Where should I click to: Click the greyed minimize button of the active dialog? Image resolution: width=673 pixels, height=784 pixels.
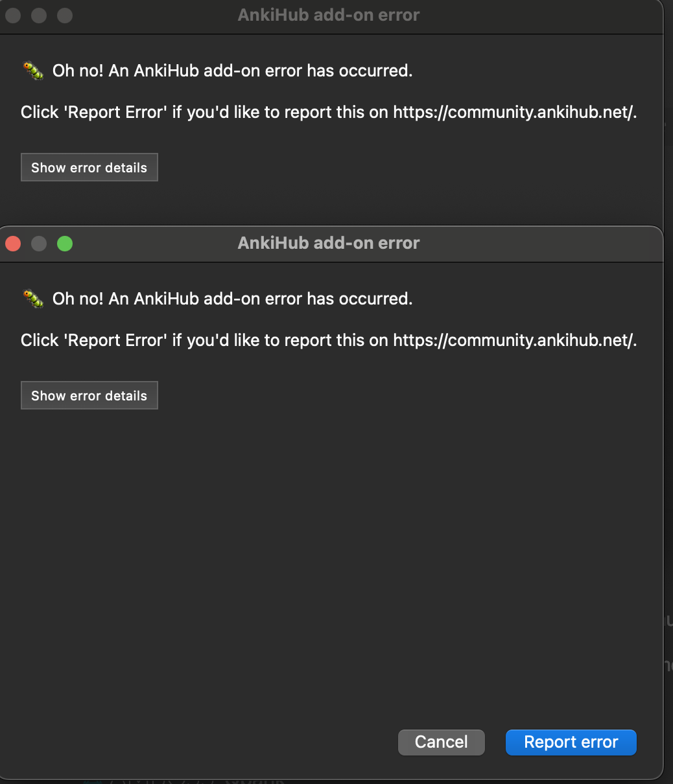(x=39, y=244)
